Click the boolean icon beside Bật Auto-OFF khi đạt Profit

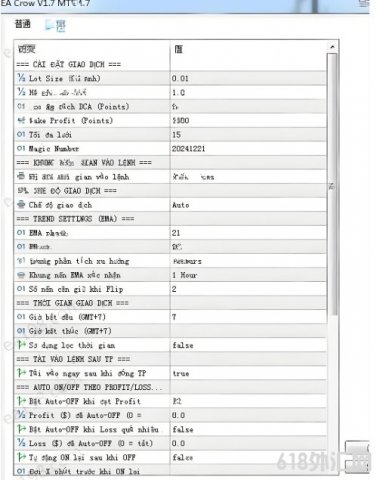22,401
